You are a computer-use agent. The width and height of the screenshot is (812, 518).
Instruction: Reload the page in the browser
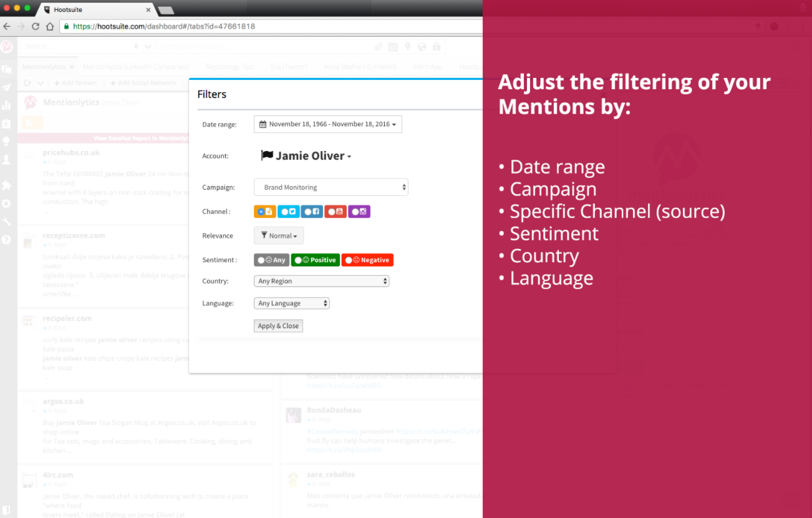[x=36, y=26]
